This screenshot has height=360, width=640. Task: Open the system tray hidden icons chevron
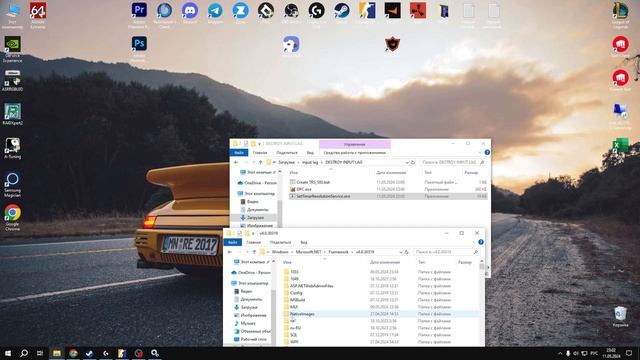point(560,353)
